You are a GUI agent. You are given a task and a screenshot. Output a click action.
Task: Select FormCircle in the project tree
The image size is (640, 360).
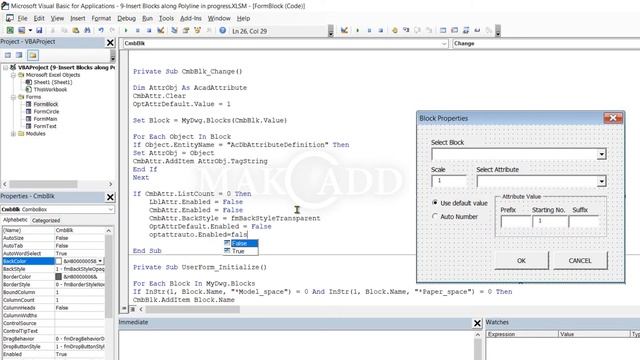[x=46, y=111]
